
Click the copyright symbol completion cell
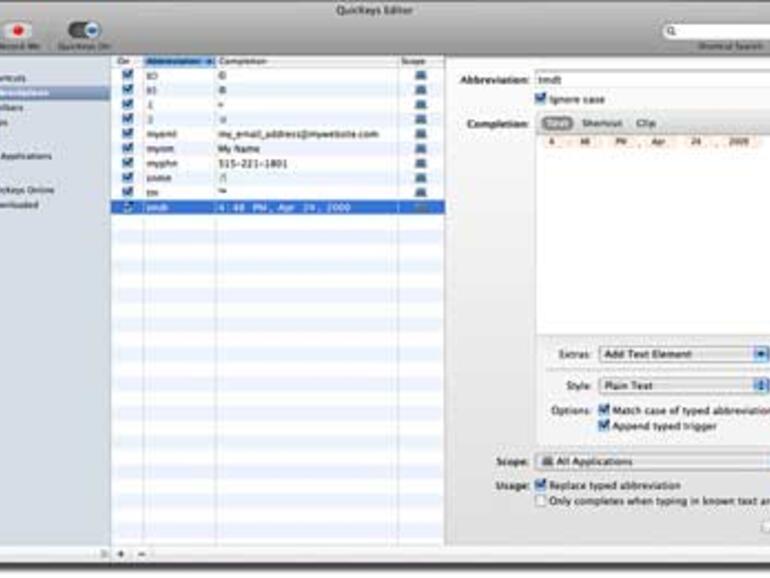[x=307, y=76]
